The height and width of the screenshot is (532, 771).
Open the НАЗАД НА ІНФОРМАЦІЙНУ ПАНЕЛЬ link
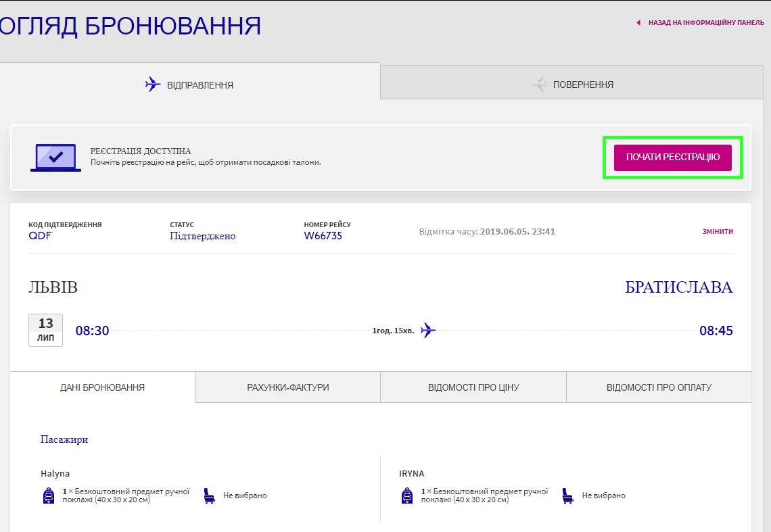click(x=706, y=22)
